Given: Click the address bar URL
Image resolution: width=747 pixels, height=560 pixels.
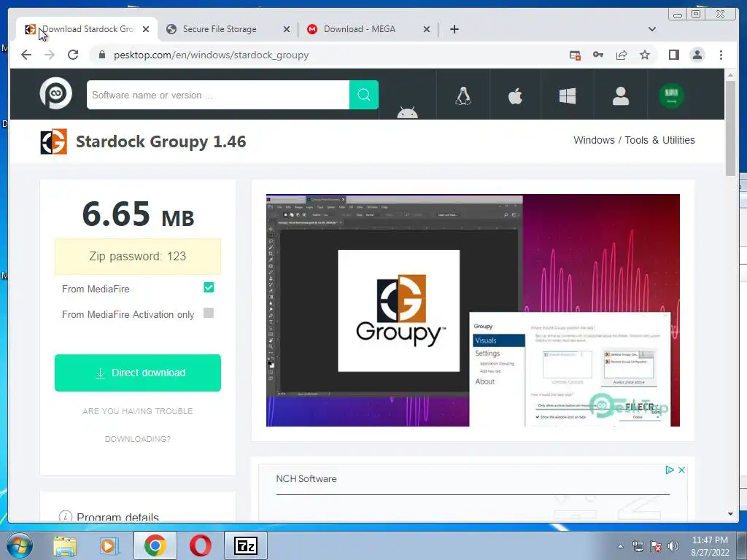Looking at the screenshot, I should click(x=211, y=55).
